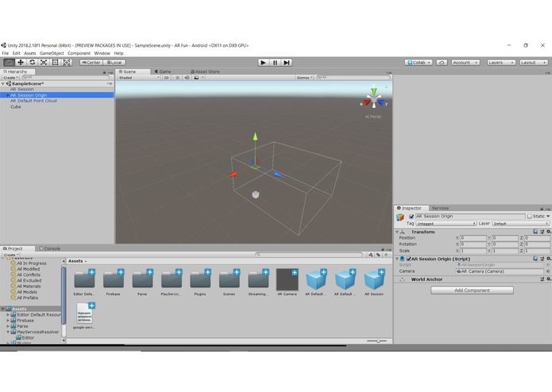This screenshot has width=552, height=392.
Task: Switch to the Asset Store tab
Action: click(205, 71)
